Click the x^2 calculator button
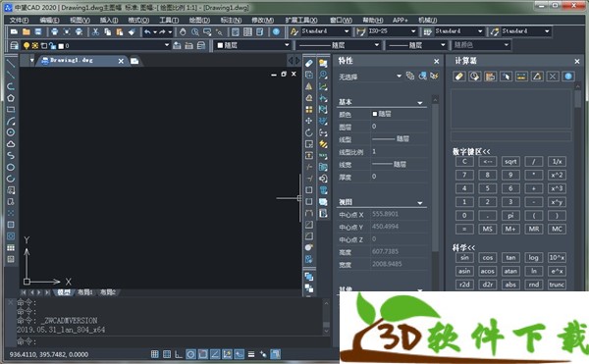The image size is (589, 364). [x=557, y=176]
